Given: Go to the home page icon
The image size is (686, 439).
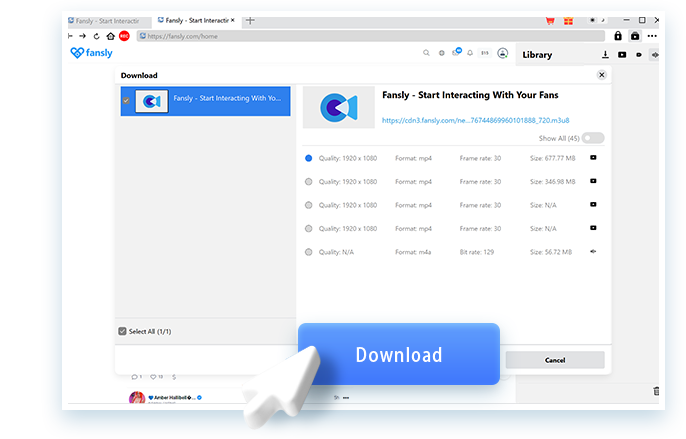Looking at the screenshot, I should (x=111, y=36).
